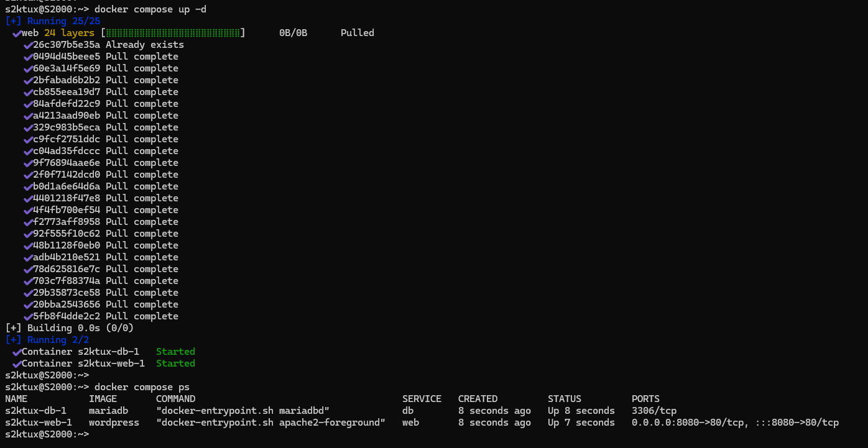Click layer hash 'a4213aad90eb'

(67, 116)
